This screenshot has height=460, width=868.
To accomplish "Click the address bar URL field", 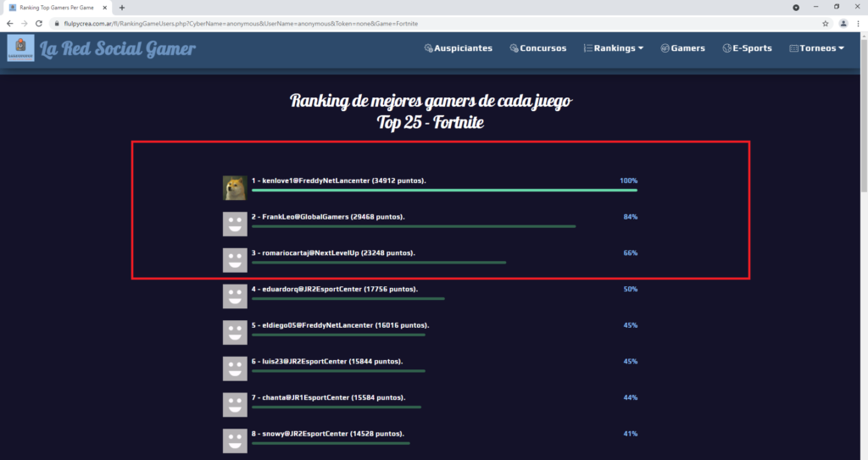I will (437, 23).
